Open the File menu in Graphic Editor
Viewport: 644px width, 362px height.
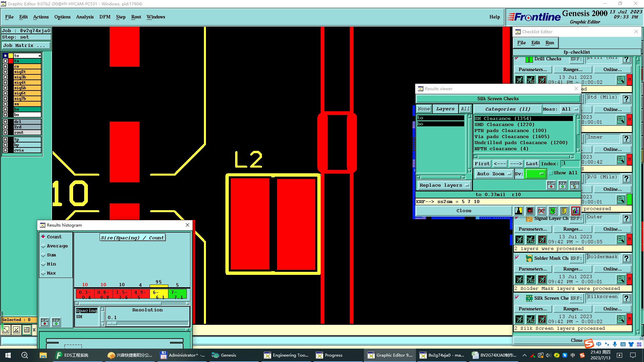tap(9, 17)
